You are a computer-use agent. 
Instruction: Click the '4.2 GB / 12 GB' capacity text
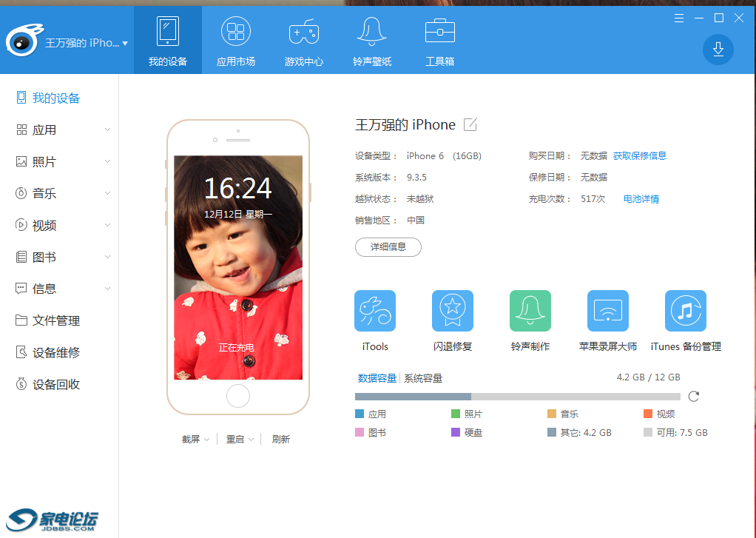pyautogui.click(x=649, y=377)
